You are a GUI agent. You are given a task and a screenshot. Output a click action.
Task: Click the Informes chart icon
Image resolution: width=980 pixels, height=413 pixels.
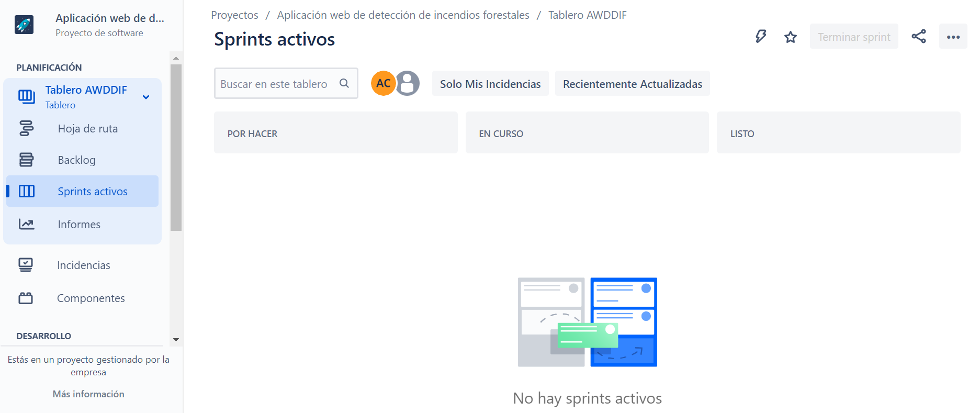pos(26,224)
